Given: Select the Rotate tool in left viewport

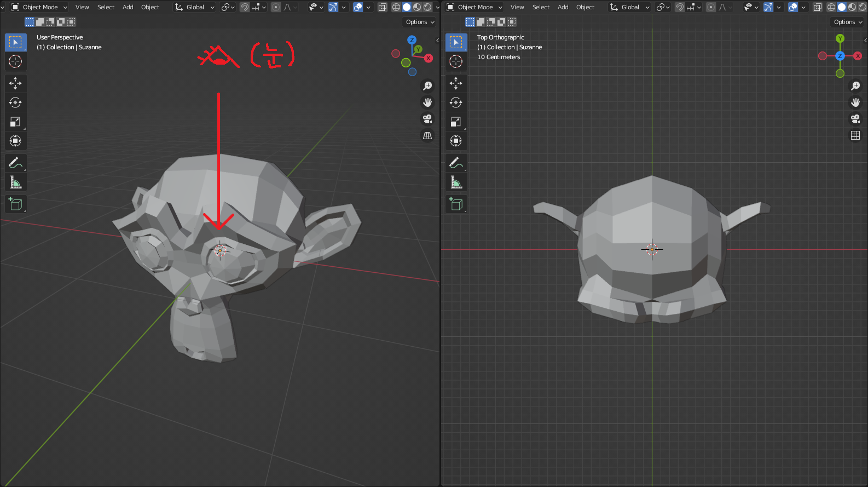Looking at the screenshot, I should pos(15,102).
